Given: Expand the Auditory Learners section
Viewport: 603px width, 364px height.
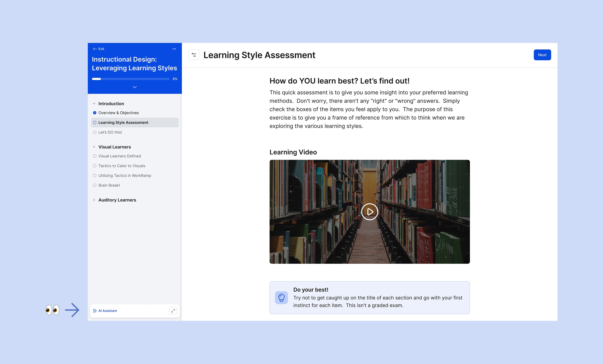Looking at the screenshot, I should [94, 200].
